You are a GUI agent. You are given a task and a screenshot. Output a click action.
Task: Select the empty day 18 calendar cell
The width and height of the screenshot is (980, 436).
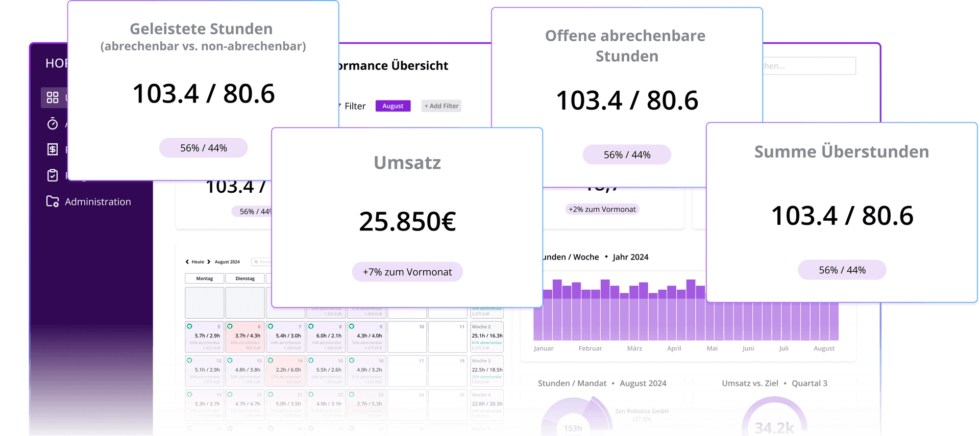[448, 371]
